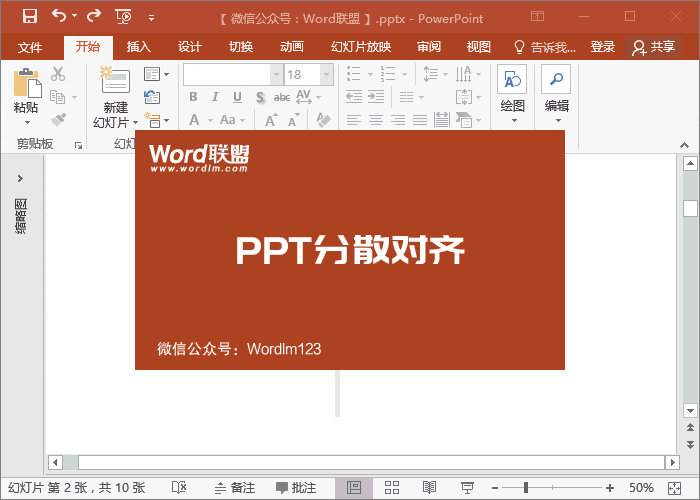Click the 绘图 drawing button

(512, 94)
